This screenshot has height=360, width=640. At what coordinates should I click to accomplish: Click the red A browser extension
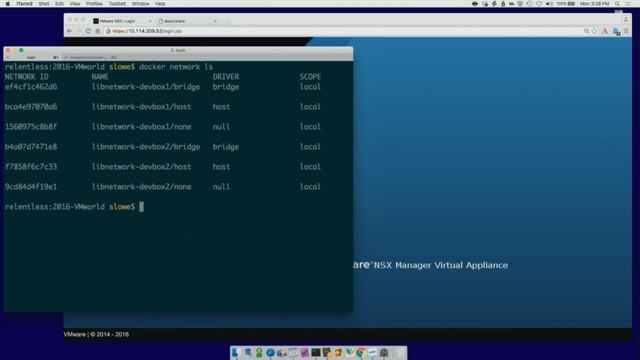(605, 31)
